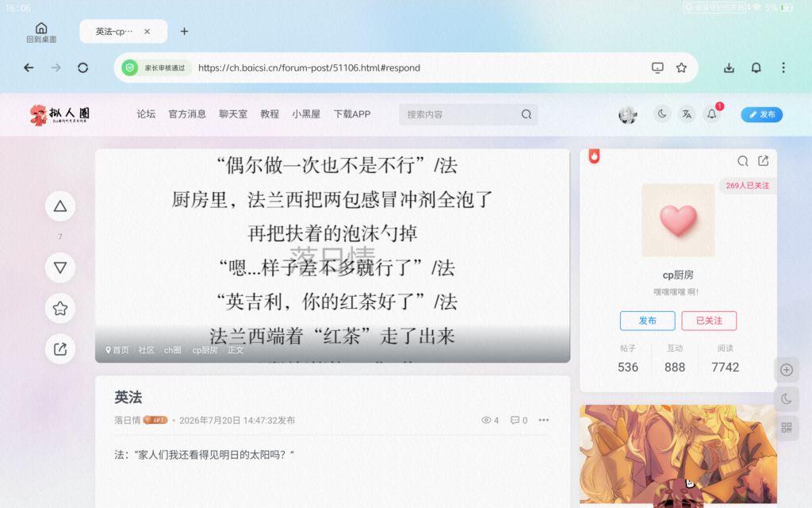
Task: Navigate back in browser
Action: pyautogui.click(x=29, y=68)
